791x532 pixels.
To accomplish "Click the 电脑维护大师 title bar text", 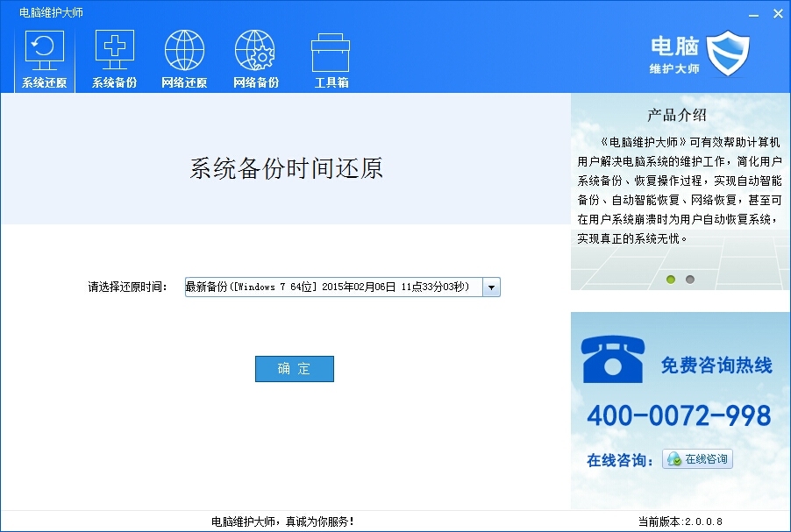I will 51,12.
